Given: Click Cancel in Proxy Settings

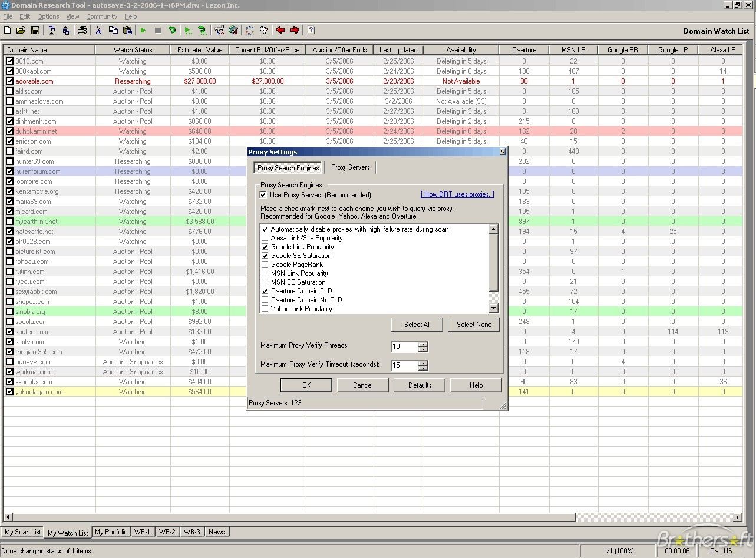Looking at the screenshot, I should pos(363,385).
